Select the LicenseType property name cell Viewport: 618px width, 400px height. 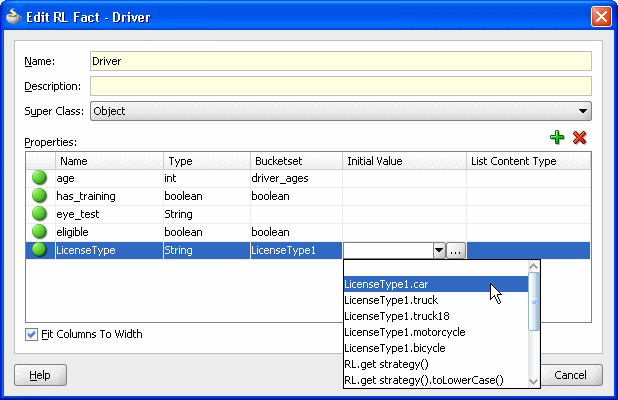pos(109,250)
